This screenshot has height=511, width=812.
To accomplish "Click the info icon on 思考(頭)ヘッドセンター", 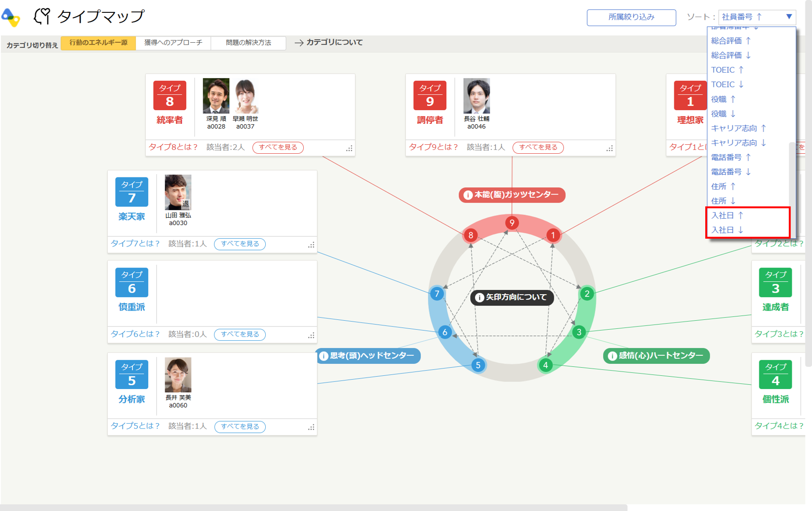I will 324,356.
